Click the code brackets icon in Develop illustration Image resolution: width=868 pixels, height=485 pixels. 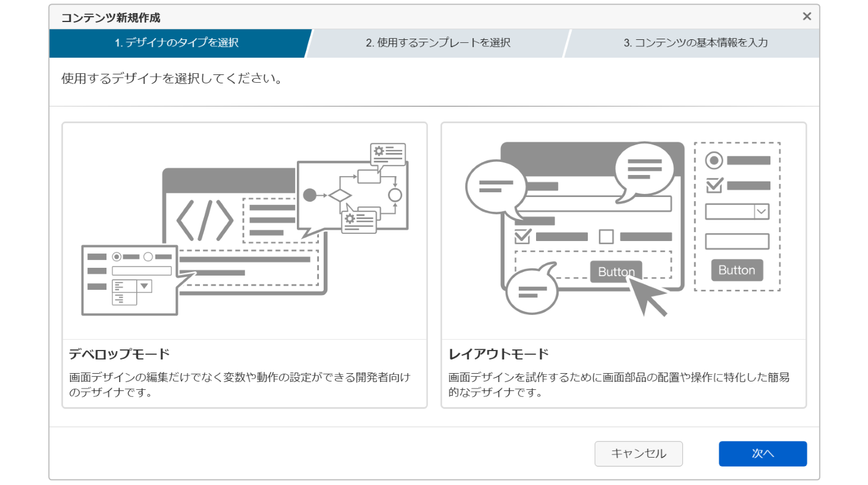205,220
